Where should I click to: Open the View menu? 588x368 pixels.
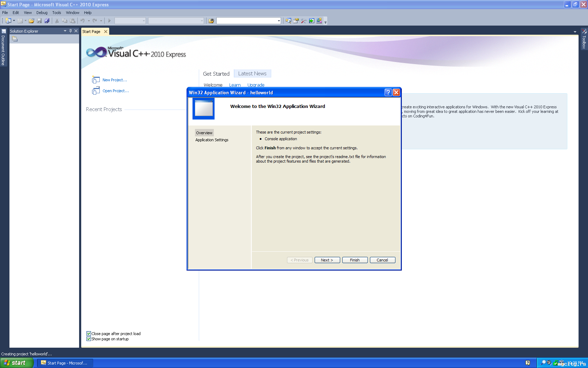(x=28, y=13)
